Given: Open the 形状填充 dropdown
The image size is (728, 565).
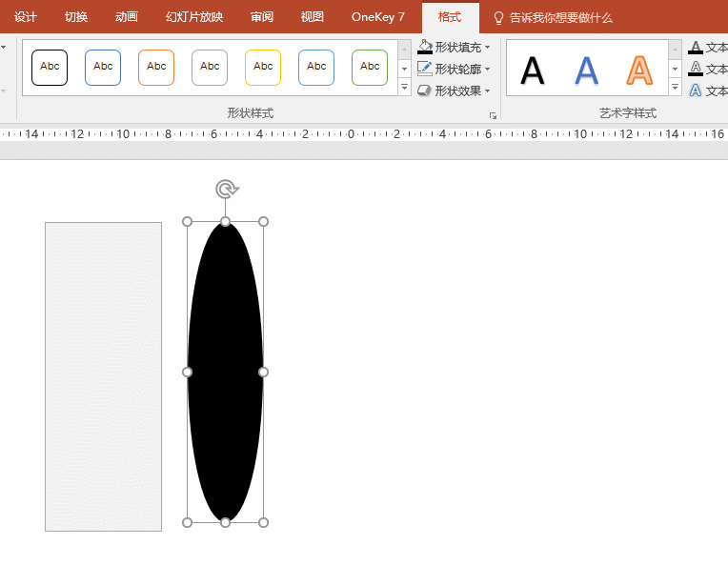Looking at the screenshot, I should pyautogui.click(x=487, y=48).
